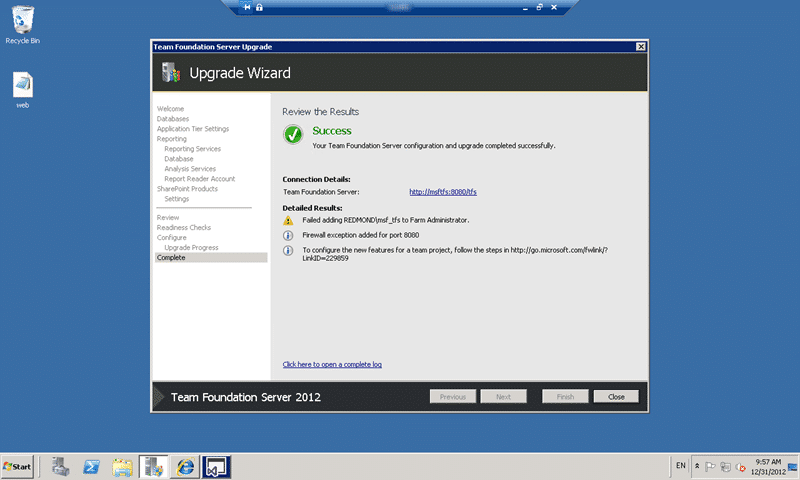
Task: Click the 'Team Foundation Server:' label
Action: [321, 192]
